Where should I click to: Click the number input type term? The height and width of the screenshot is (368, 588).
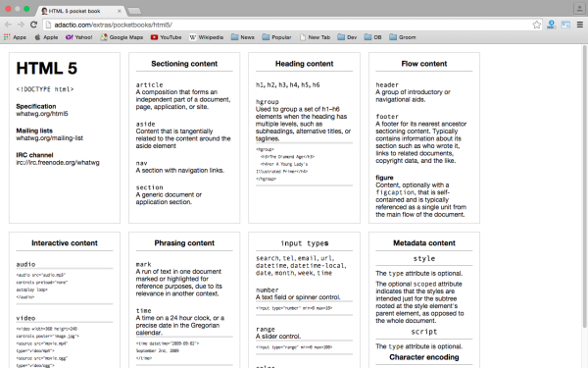tap(267, 289)
